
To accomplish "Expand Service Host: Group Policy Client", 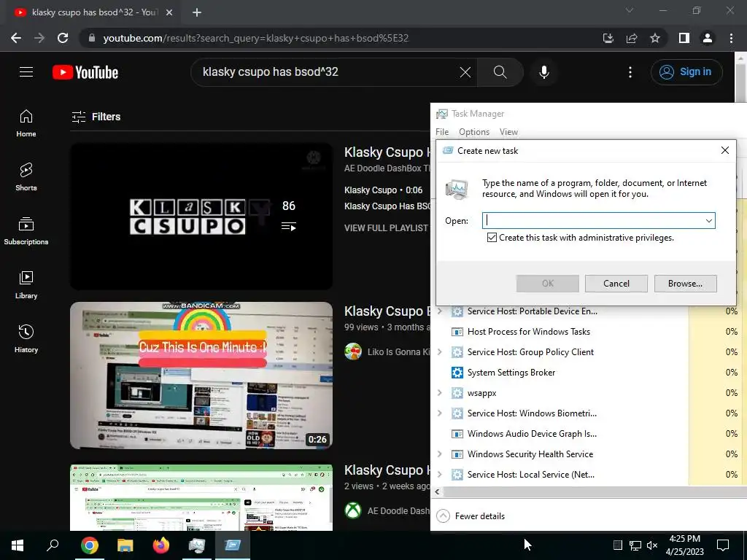I will (x=440, y=352).
